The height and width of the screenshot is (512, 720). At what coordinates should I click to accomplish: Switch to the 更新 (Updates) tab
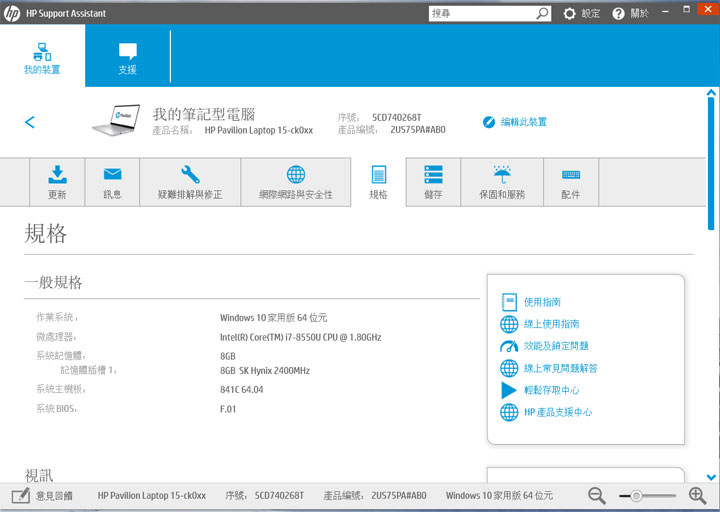[57, 182]
